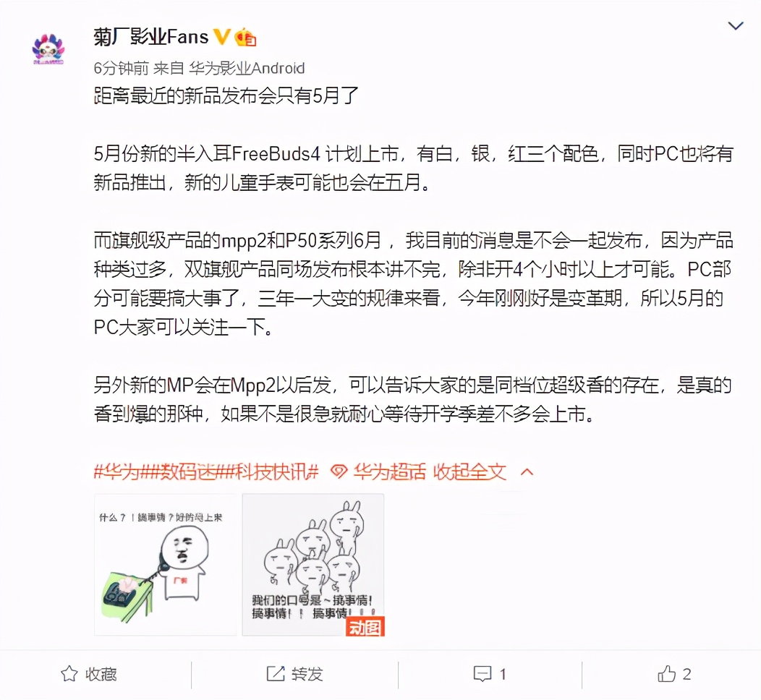761x700 pixels.
Task: Open the #华为# hashtag topic
Action: pyautogui.click(x=117, y=471)
